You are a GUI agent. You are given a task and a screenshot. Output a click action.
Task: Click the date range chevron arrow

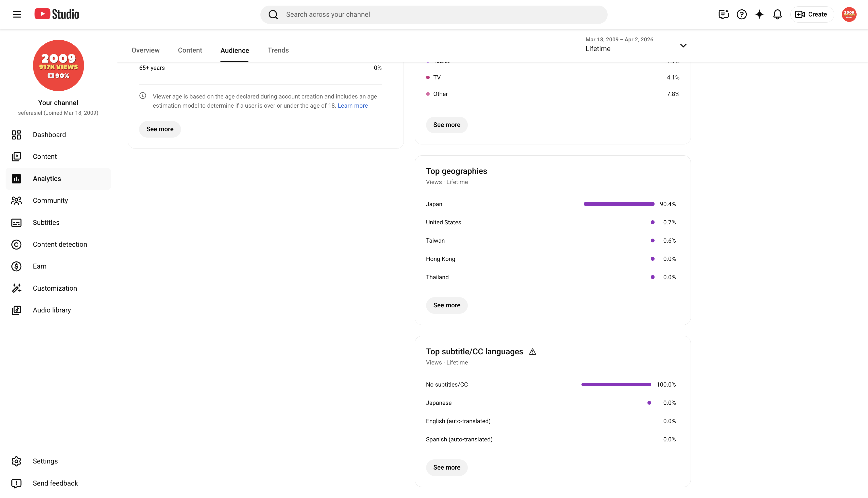(683, 45)
